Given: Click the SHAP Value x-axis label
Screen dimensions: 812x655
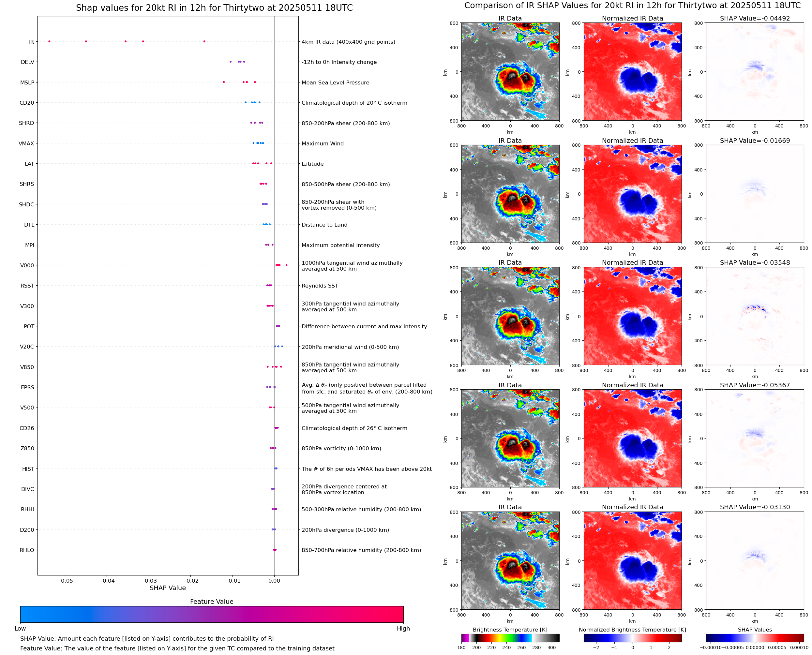Looking at the screenshot, I should tap(168, 588).
